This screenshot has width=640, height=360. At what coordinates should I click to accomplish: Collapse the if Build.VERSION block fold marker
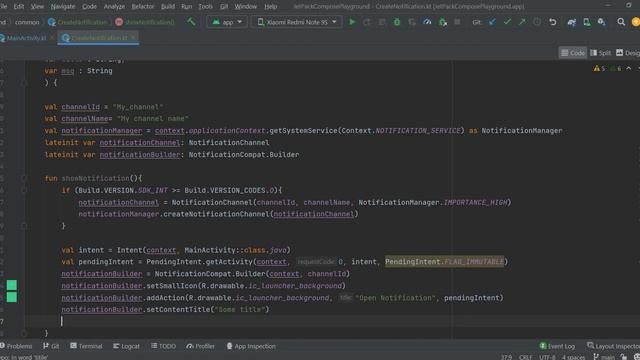[x=24, y=190]
